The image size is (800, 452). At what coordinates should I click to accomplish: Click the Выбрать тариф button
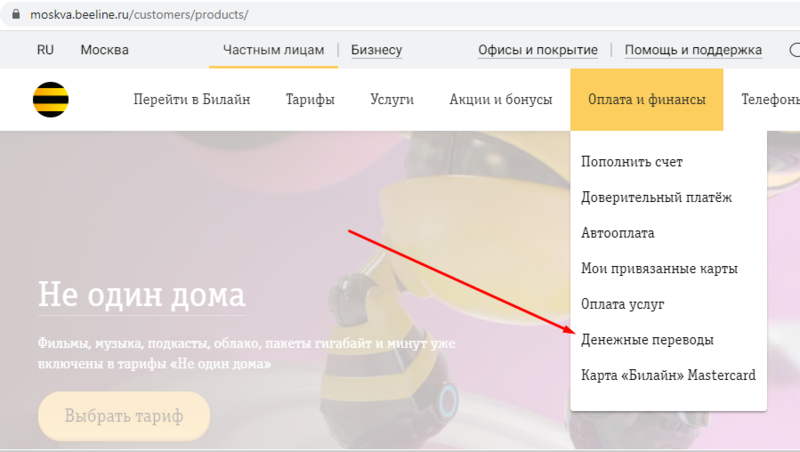tap(124, 416)
